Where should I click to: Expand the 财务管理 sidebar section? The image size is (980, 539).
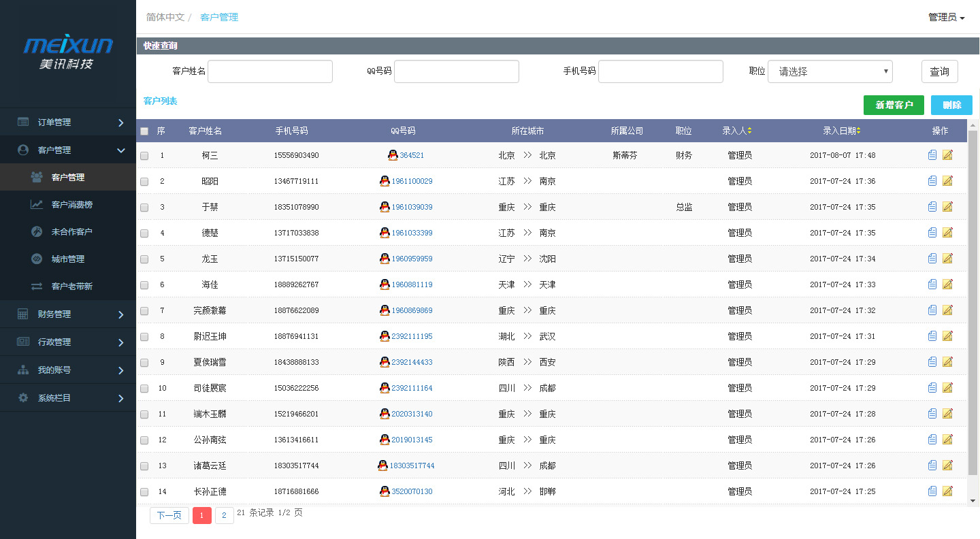pos(68,314)
